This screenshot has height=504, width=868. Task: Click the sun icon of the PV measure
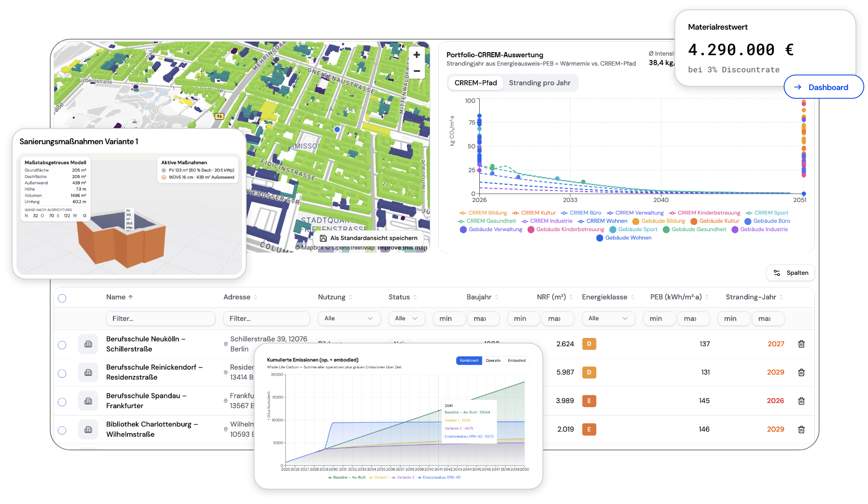click(164, 170)
